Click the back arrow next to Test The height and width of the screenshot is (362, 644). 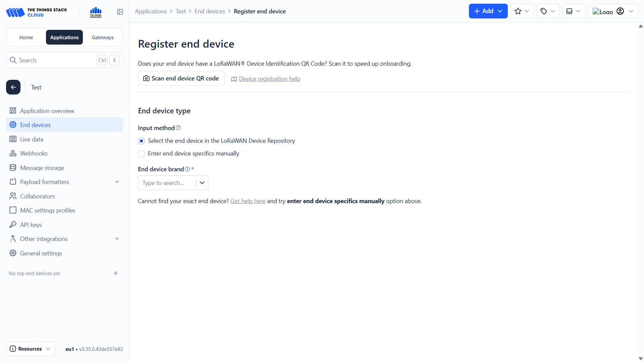(13, 87)
